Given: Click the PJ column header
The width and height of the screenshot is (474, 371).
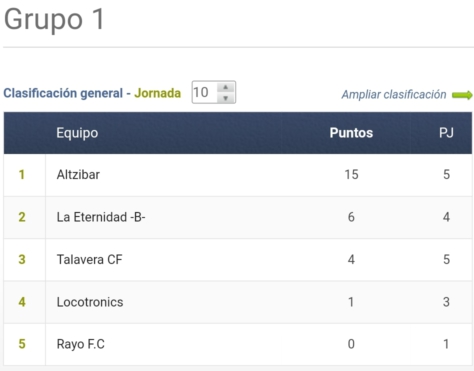Looking at the screenshot, I should pyautogui.click(x=446, y=133).
